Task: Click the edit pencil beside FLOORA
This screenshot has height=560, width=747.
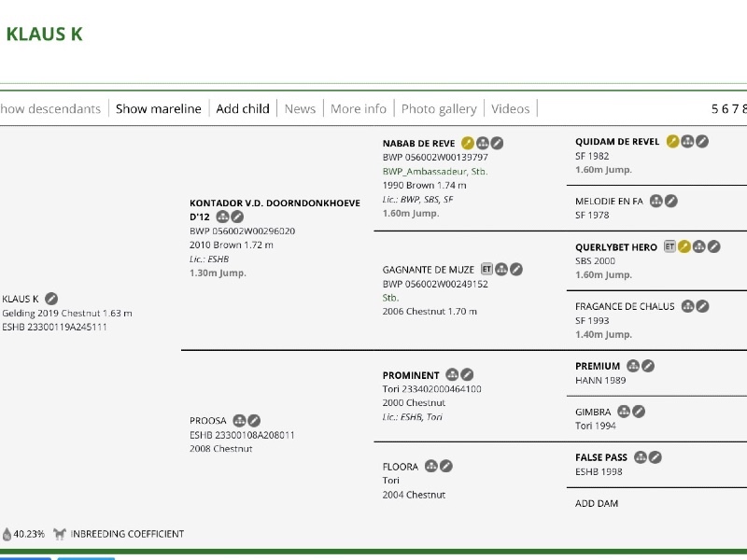Action: click(x=446, y=466)
